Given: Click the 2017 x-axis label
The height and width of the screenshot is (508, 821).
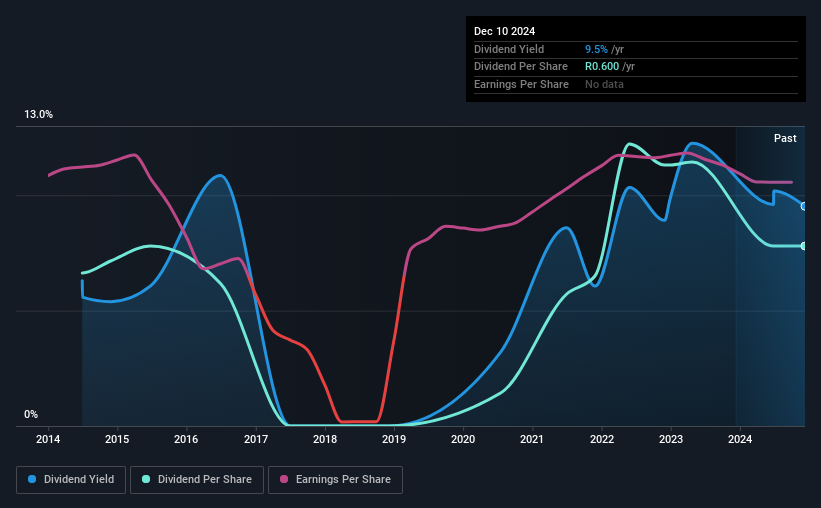Looking at the screenshot, I should 256,439.
